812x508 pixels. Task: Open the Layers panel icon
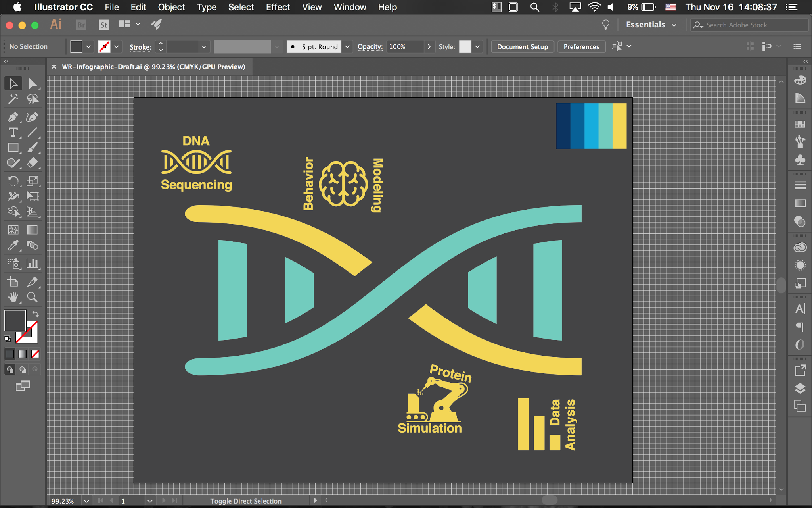(800, 388)
